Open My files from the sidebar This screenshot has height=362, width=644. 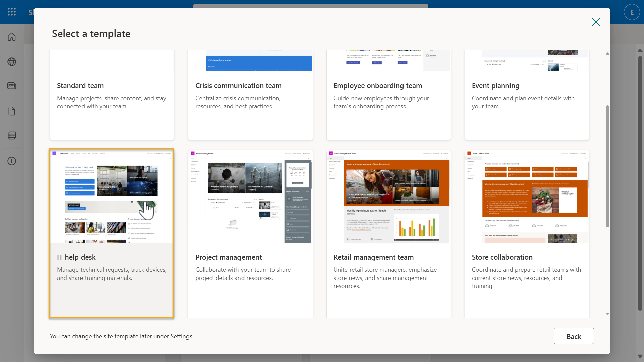(11, 111)
